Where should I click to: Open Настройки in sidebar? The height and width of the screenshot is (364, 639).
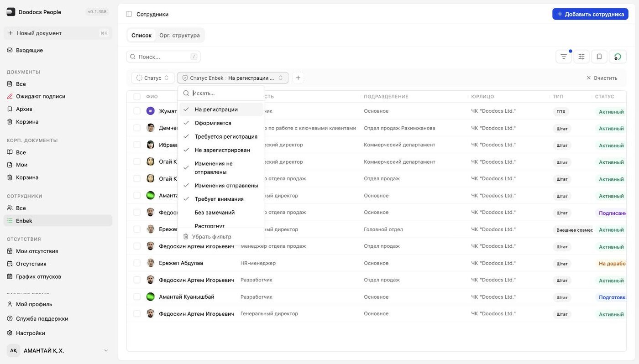click(58, 333)
